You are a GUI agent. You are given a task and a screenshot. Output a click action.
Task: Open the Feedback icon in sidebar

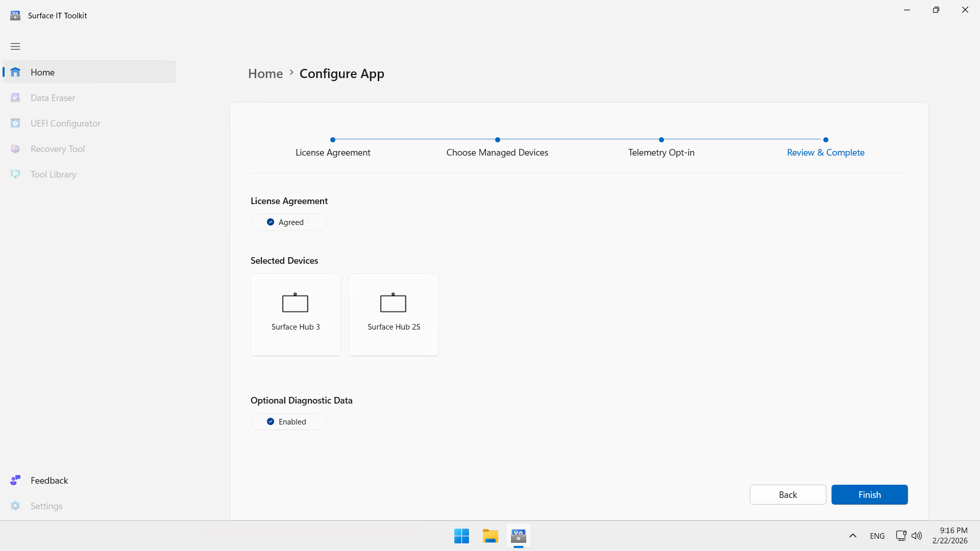click(x=15, y=480)
